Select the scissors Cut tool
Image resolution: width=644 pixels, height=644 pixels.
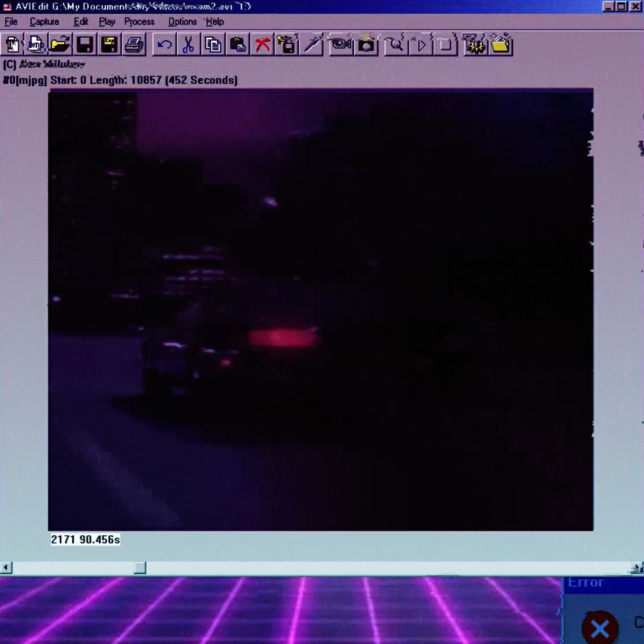(x=189, y=45)
